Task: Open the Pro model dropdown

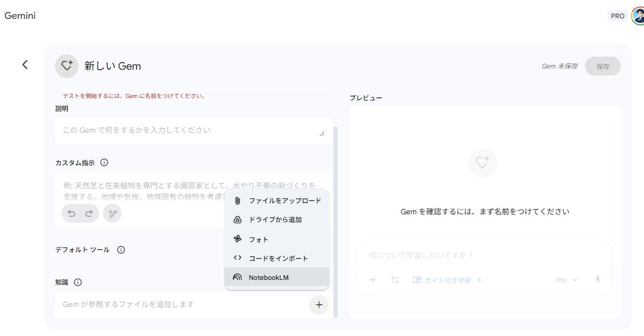Action: point(566,280)
